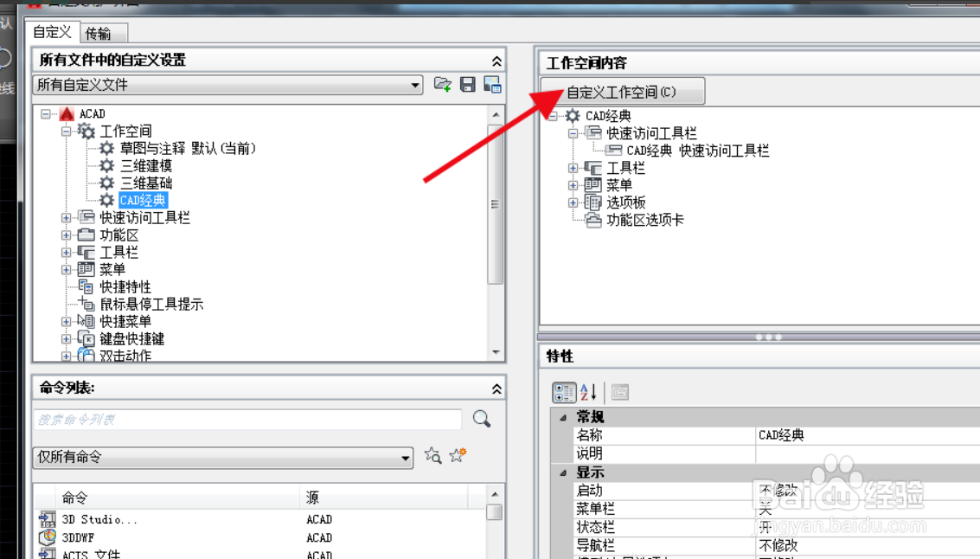980x559 pixels.
Task: Select CAD经典 快速访问工具栏 item
Action: click(697, 151)
